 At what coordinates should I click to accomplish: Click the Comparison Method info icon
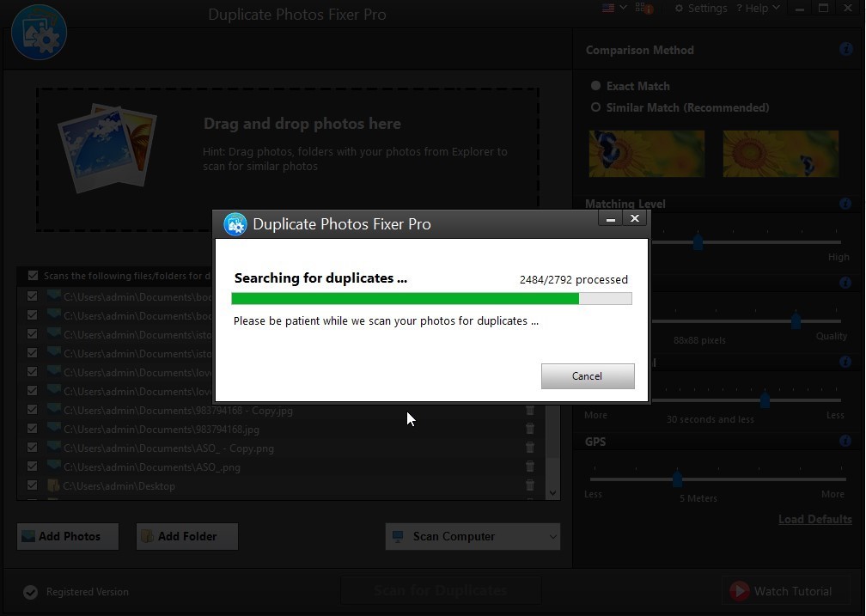coord(845,49)
